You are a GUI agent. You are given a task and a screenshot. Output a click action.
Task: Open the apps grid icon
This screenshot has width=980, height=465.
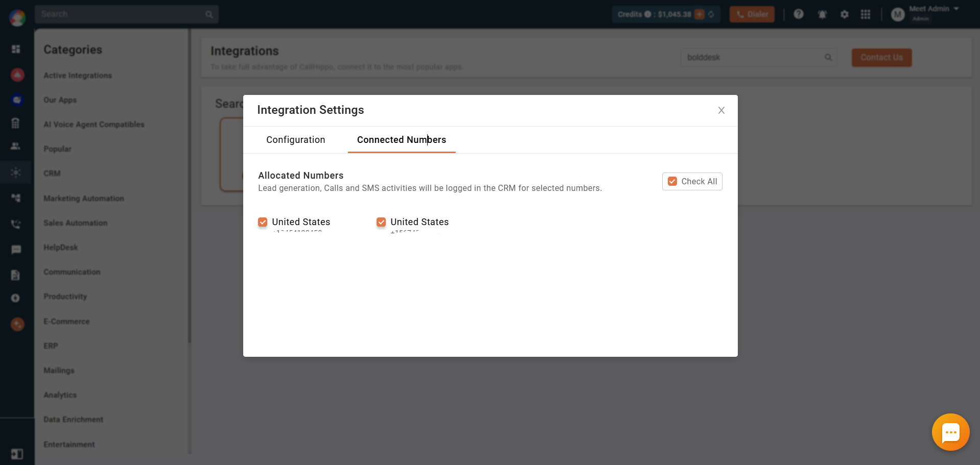pyautogui.click(x=866, y=14)
